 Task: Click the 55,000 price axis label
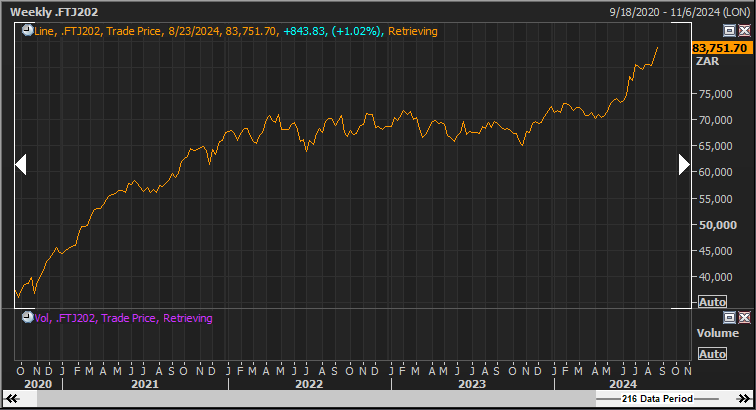pos(716,199)
